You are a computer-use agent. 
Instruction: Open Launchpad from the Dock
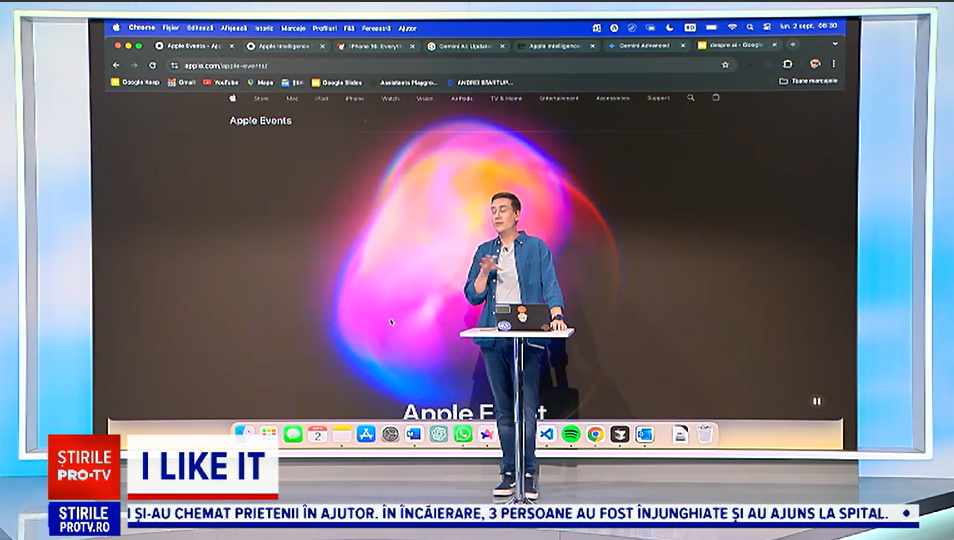tap(268, 434)
